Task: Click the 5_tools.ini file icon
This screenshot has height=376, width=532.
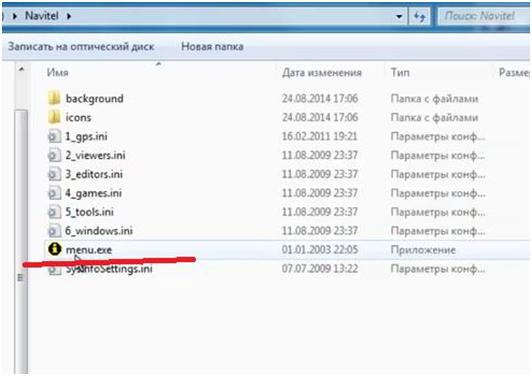Action: tap(54, 212)
